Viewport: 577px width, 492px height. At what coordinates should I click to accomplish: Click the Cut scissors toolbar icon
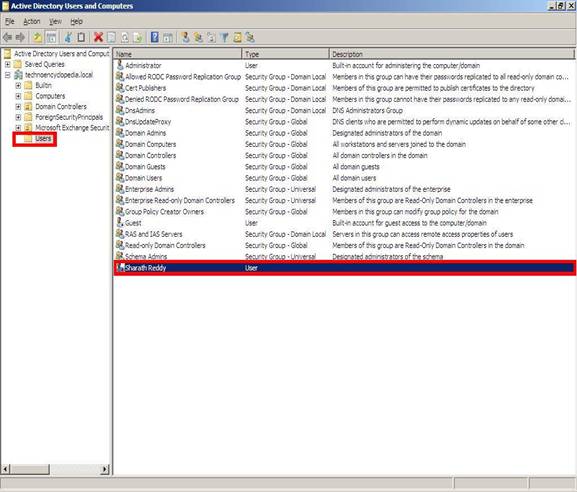pyautogui.click(x=68, y=37)
